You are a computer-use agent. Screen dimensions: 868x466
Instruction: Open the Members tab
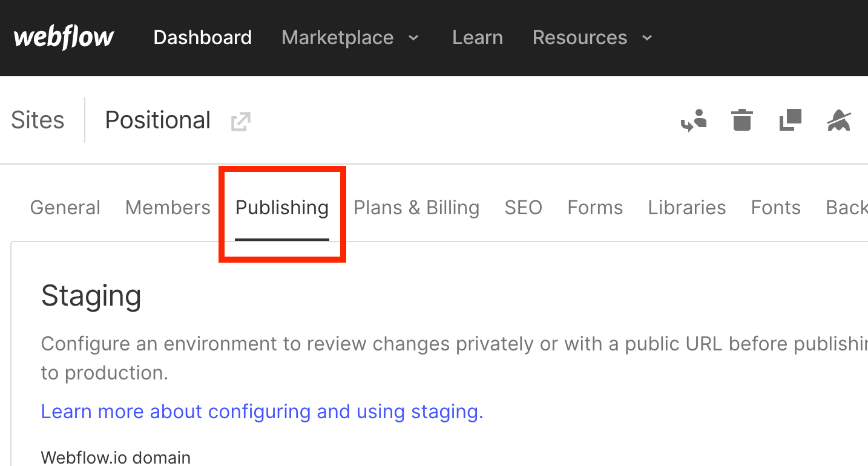pyautogui.click(x=168, y=208)
